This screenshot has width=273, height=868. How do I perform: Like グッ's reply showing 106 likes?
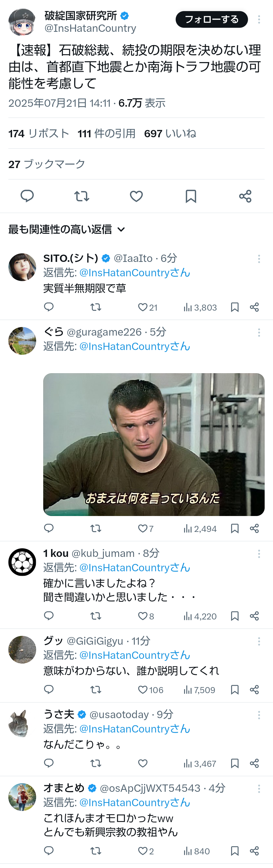coord(150,689)
